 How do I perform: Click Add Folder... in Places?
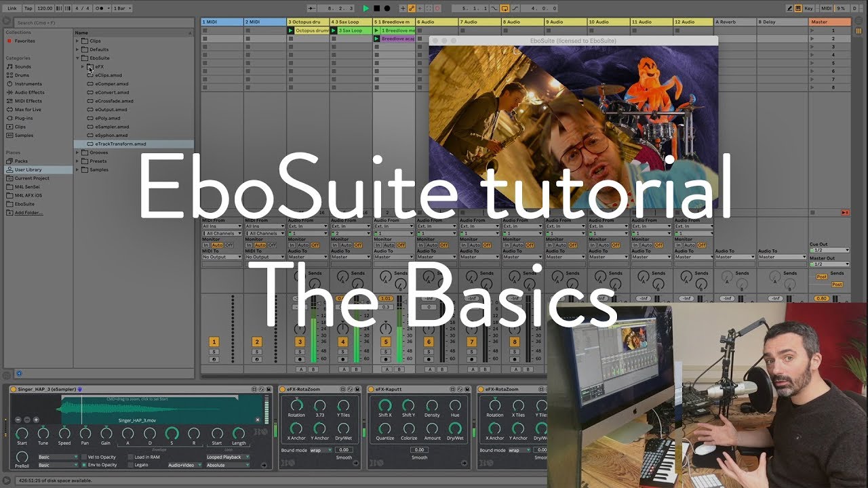(28, 212)
